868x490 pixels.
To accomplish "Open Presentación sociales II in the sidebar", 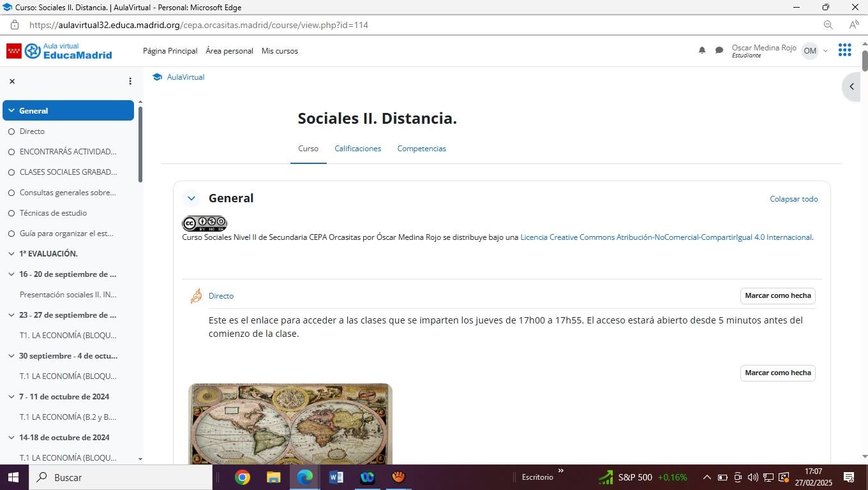I will point(68,295).
